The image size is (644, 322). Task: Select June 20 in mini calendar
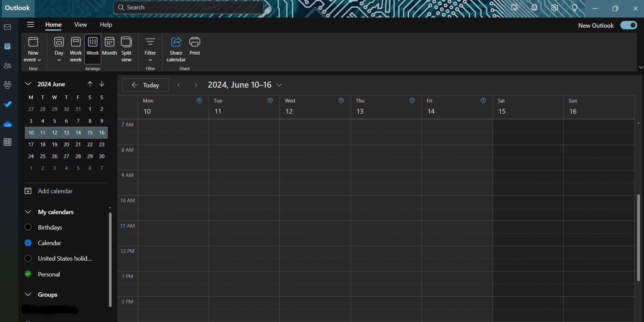66,144
